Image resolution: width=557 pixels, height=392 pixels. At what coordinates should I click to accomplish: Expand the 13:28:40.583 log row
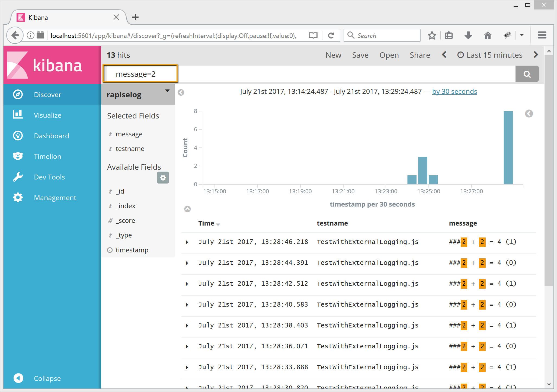coord(187,305)
